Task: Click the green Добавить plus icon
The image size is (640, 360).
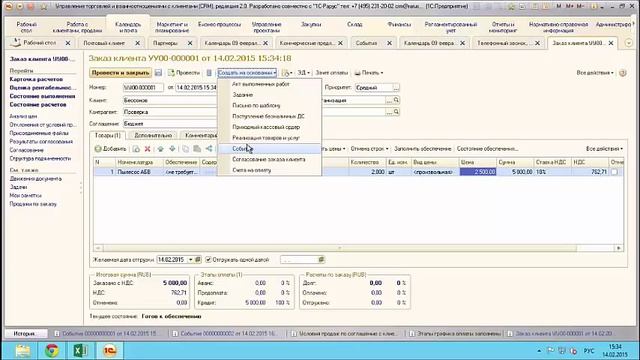Action: [x=98, y=149]
